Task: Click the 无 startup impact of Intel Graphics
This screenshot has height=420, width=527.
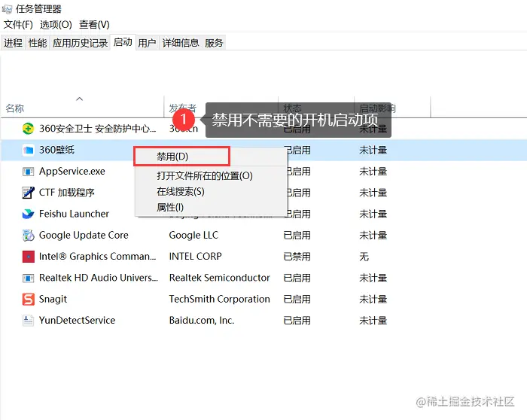Action: pyautogui.click(x=364, y=257)
